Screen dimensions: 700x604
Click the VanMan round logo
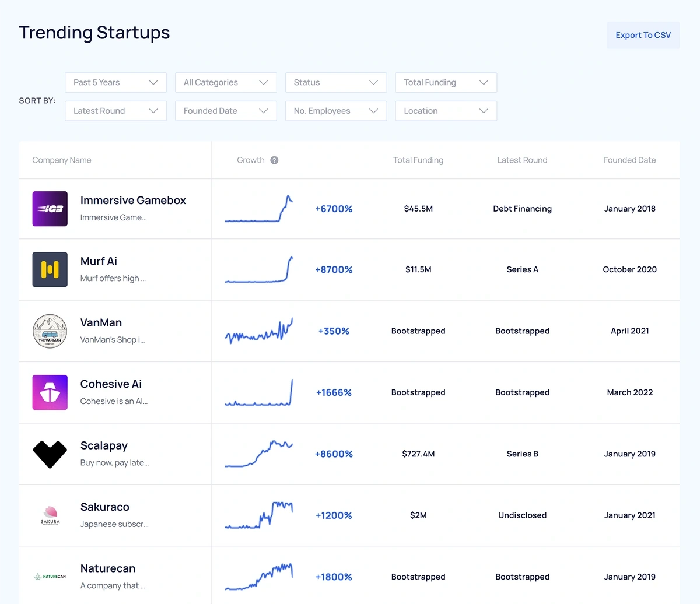[x=50, y=331]
